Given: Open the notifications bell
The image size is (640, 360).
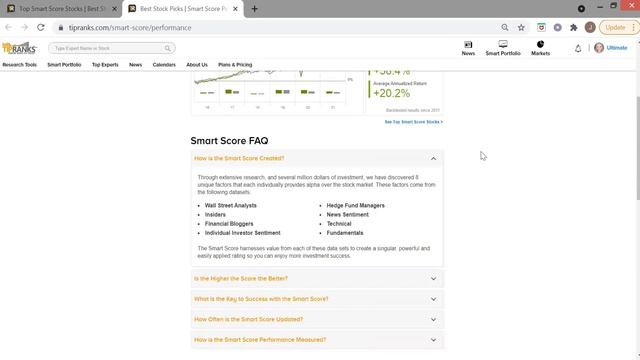Looking at the screenshot, I should 578,49.
